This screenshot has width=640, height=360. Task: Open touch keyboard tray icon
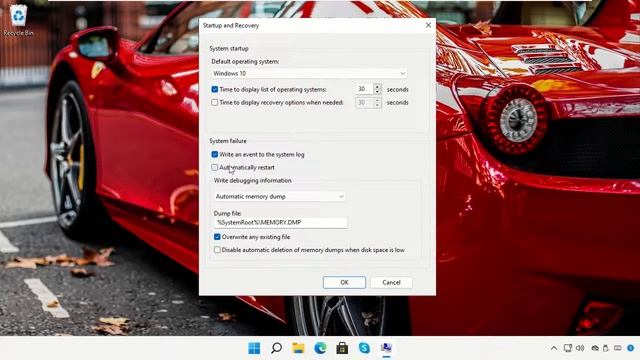[618, 348]
